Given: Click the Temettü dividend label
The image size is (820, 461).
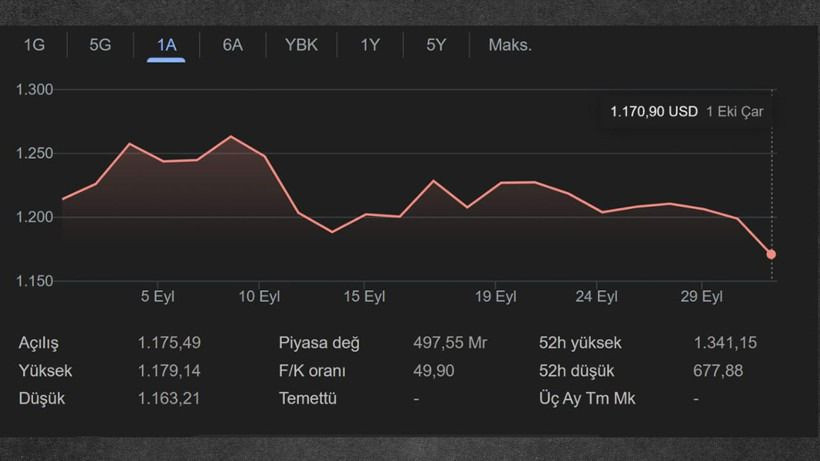Looking at the screenshot, I should (x=308, y=398).
